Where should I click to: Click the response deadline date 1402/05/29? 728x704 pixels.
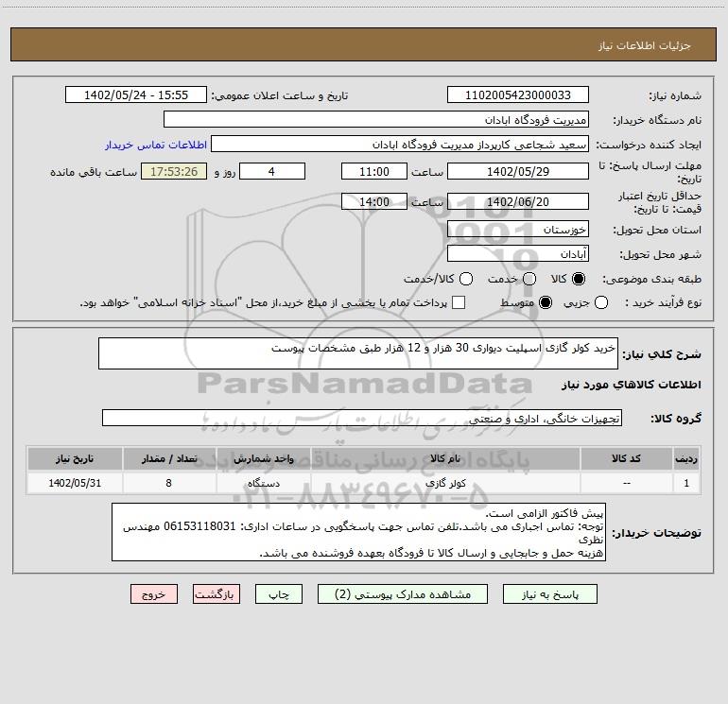(x=518, y=171)
